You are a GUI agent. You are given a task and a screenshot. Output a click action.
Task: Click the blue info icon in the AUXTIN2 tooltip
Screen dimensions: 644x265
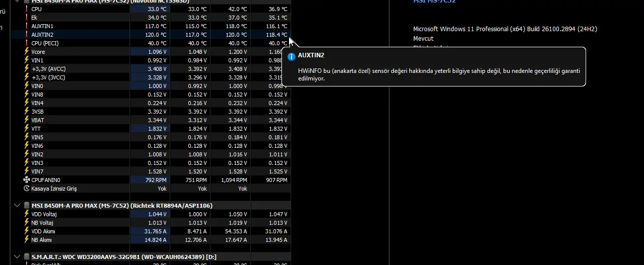[291, 56]
